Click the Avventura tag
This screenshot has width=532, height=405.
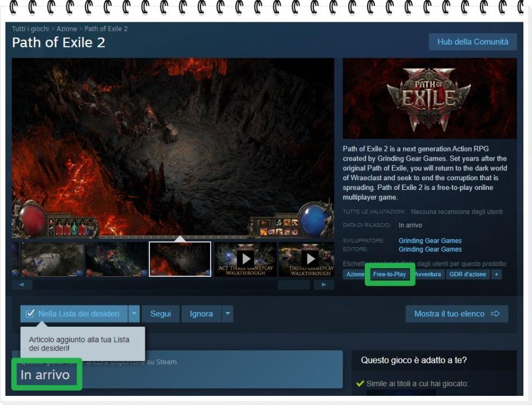pos(427,274)
